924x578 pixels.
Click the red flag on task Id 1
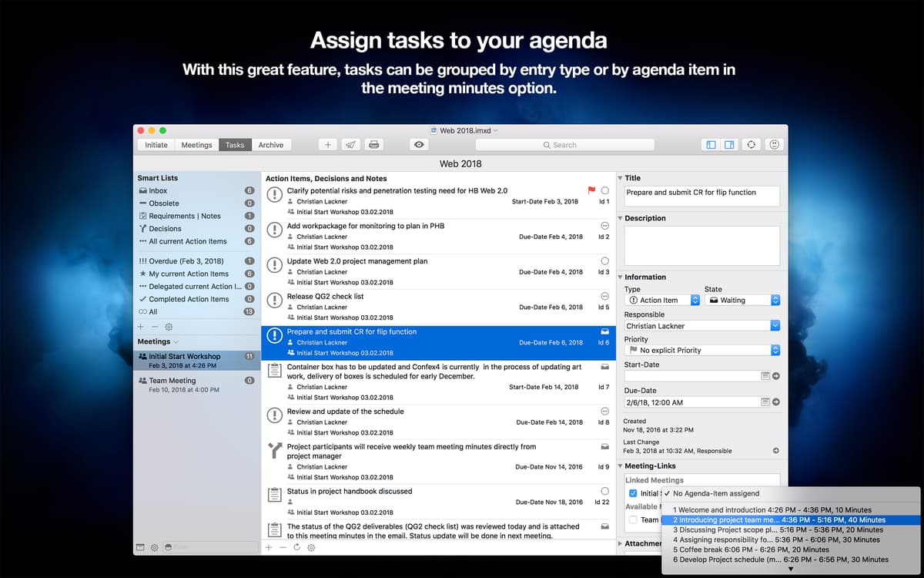(591, 190)
